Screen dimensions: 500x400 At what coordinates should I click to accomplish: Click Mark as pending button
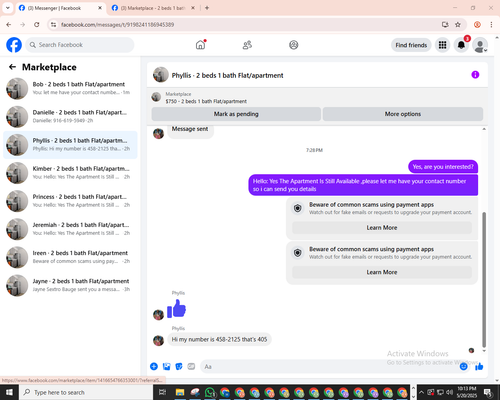[236, 114]
